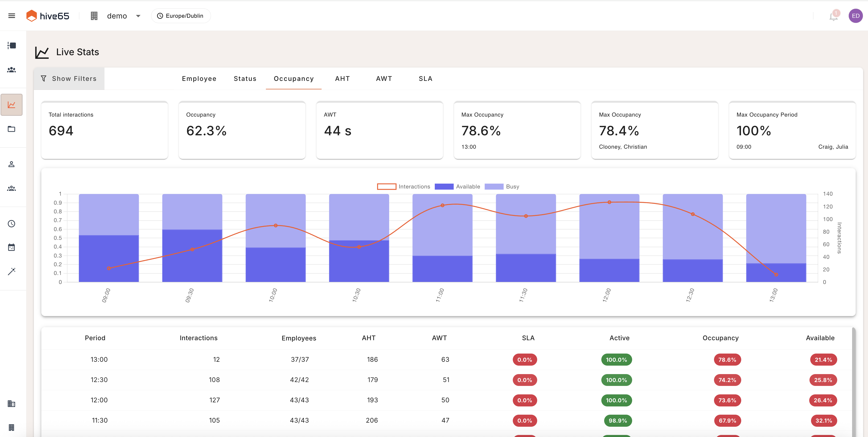This screenshot has height=437, width=868.
Task: Open the teams sidebar icon below person icon
Action: 12,188
